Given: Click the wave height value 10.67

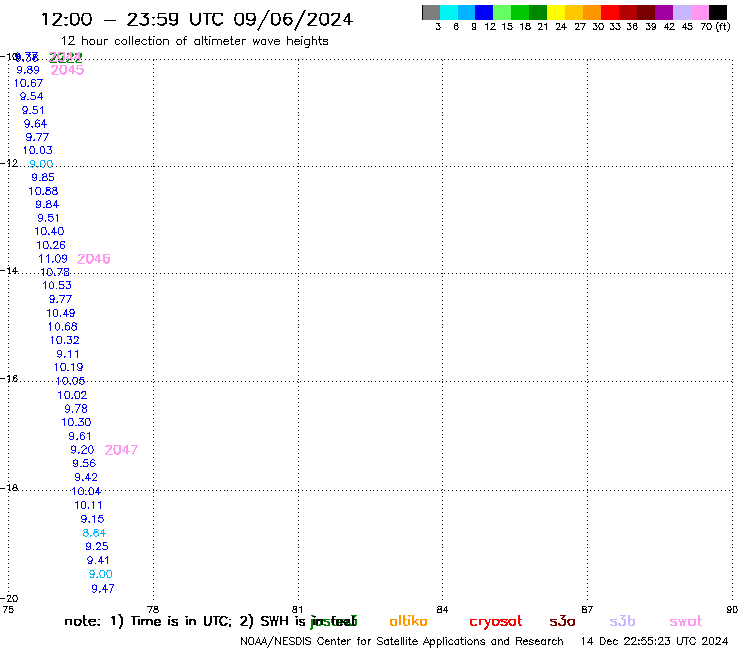Looking at the screenshot, I should pyautogui.click(x=28, y=83).
